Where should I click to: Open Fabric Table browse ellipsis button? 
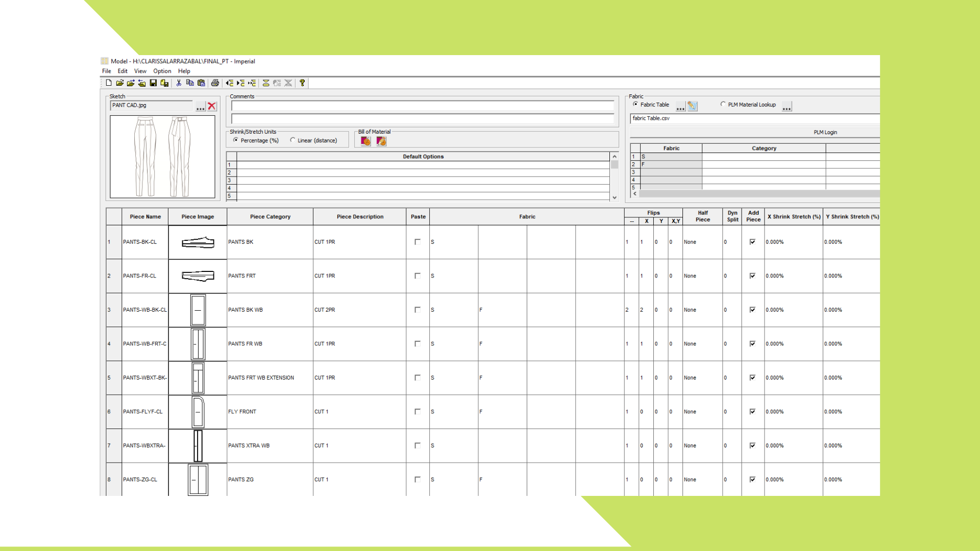(x=680, y=106)
